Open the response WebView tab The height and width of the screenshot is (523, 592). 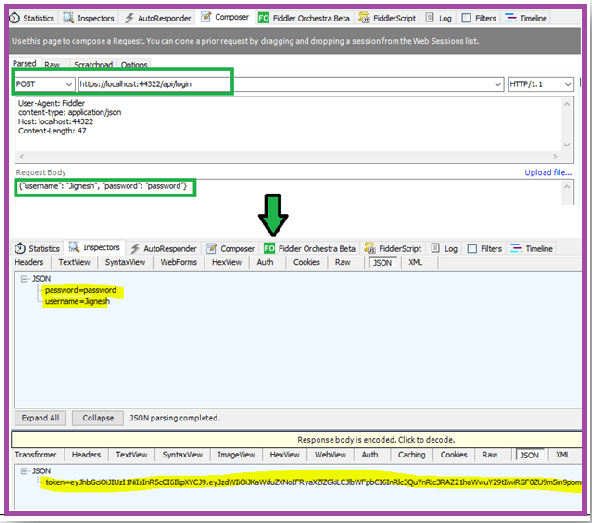[x=330, y=455]
